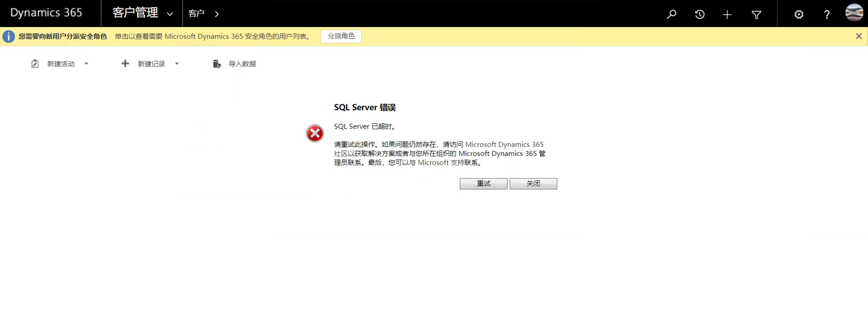
Task: Select the 客户管理 navigation item
Action: [x=135, y=13]
